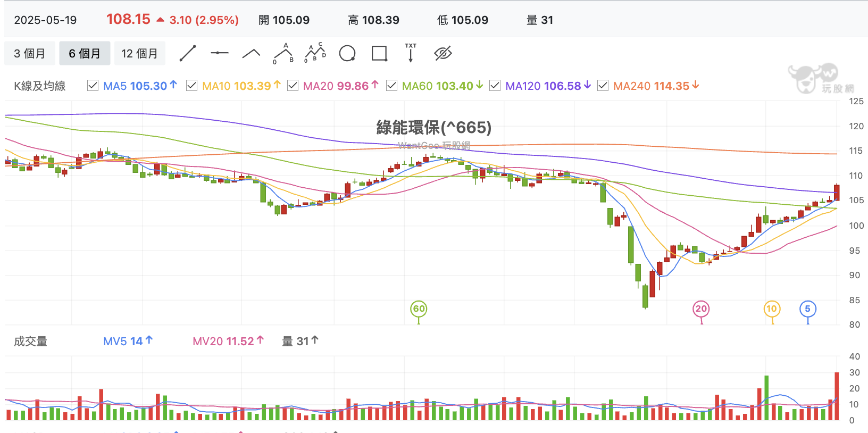Click the latest red candlestick on the right

(x=837, y=192)
